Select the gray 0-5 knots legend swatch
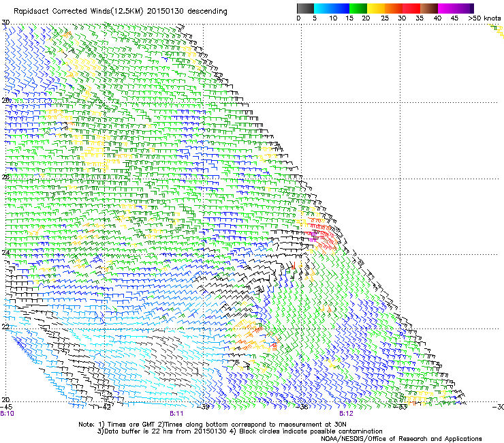This screenshot has width=504, height=443. click(305, 8)
